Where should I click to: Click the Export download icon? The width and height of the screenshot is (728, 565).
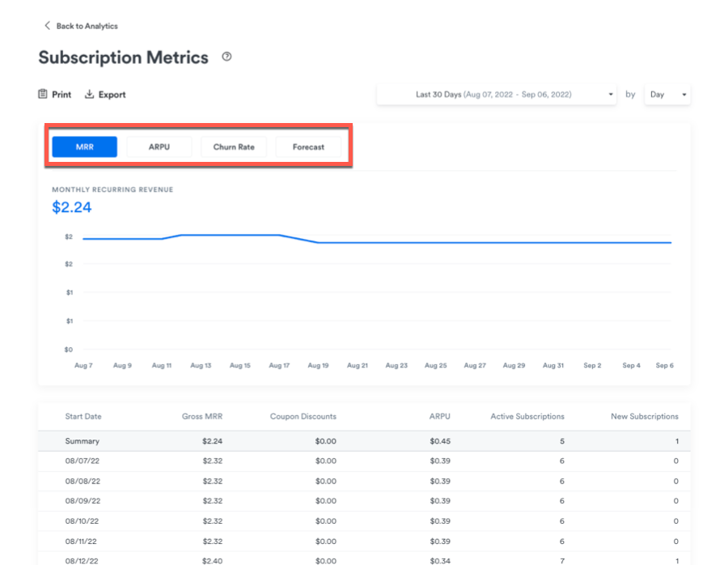click(x=90, y=95)
